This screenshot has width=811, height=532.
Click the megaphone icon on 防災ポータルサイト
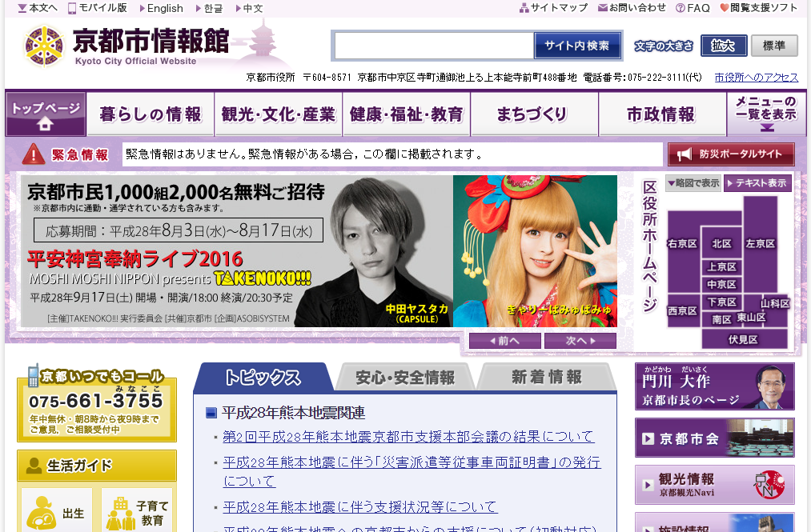[685, 154]
